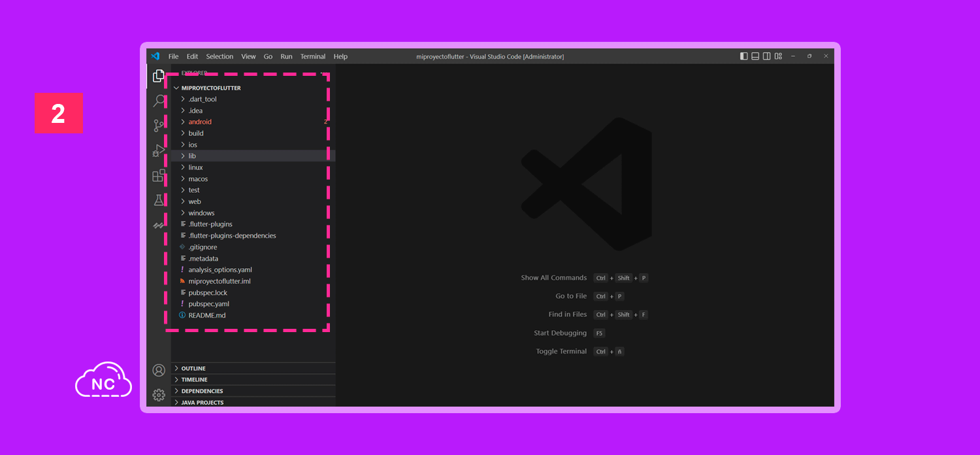This screenshot has width=980, height=455.
Task: Open the Extensions view
Action: click(x=159, y=175)
